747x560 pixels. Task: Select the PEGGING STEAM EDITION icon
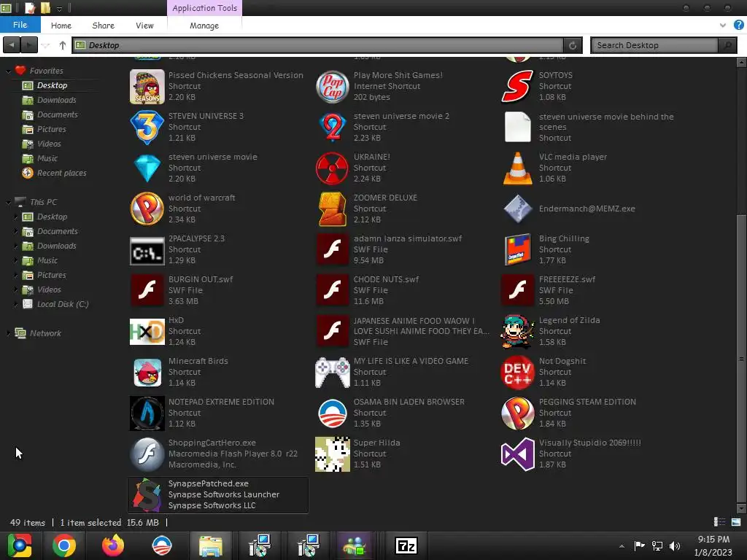(x=517, y=413)
